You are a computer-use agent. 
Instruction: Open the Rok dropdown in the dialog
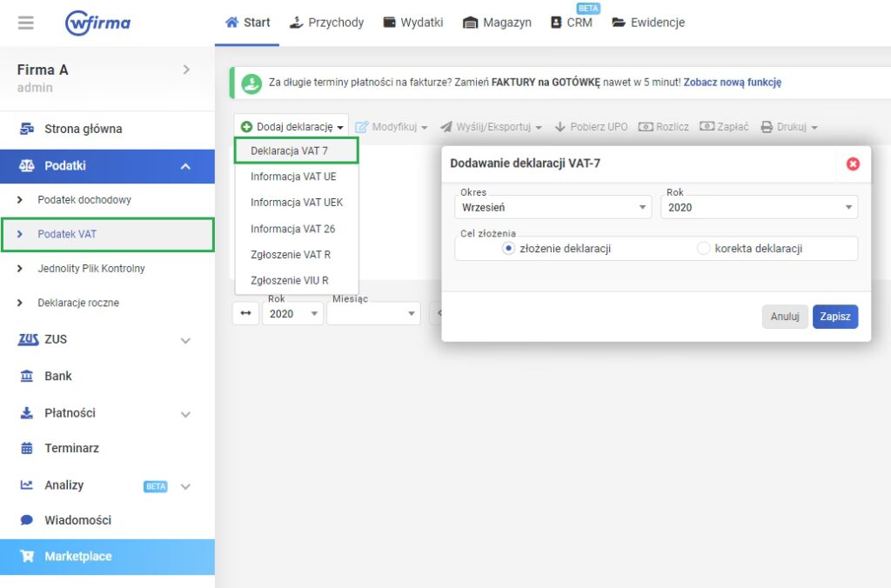click(759, 208)
